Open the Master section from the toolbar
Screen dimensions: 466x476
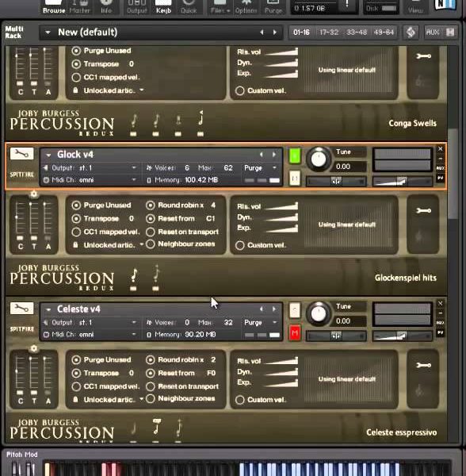(79, 7)
